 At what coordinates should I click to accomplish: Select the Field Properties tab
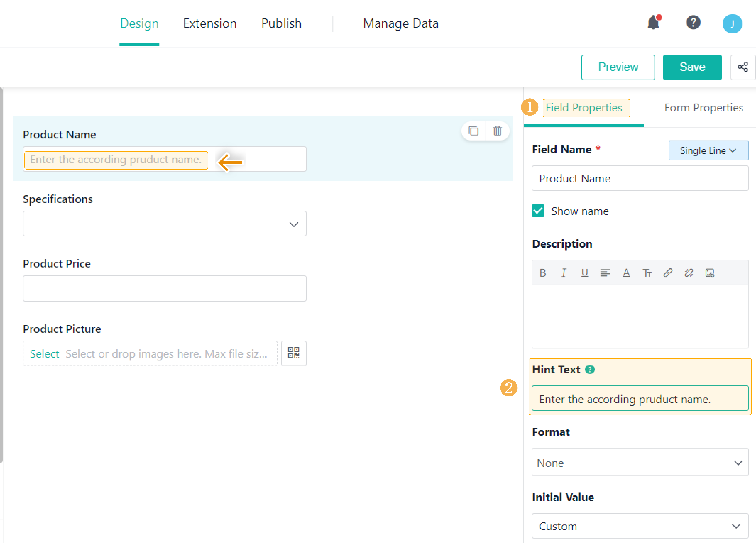(x=584, y=108)
